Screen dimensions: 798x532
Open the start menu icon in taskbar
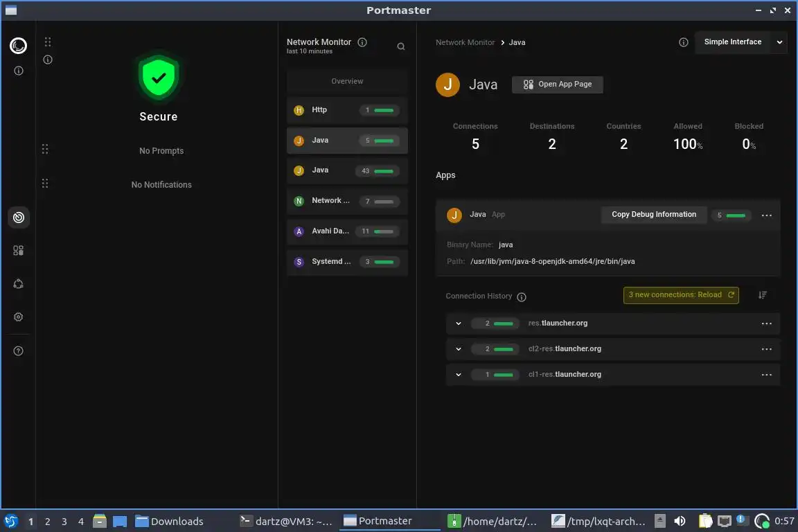coord(10,522)
